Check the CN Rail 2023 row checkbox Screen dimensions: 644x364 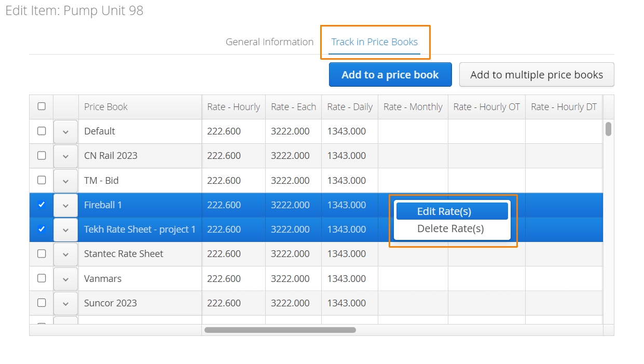42,155
